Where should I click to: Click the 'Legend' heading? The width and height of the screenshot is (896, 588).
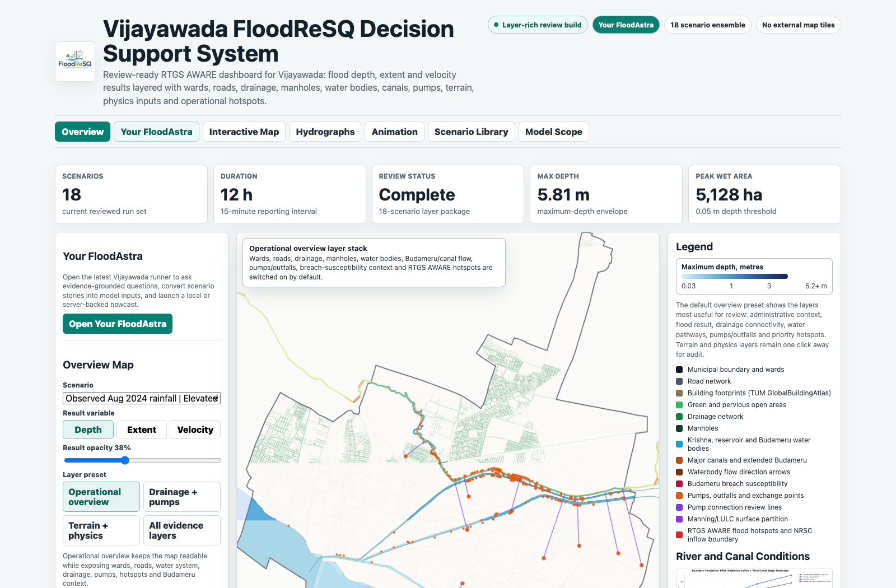tap(694, 247)
